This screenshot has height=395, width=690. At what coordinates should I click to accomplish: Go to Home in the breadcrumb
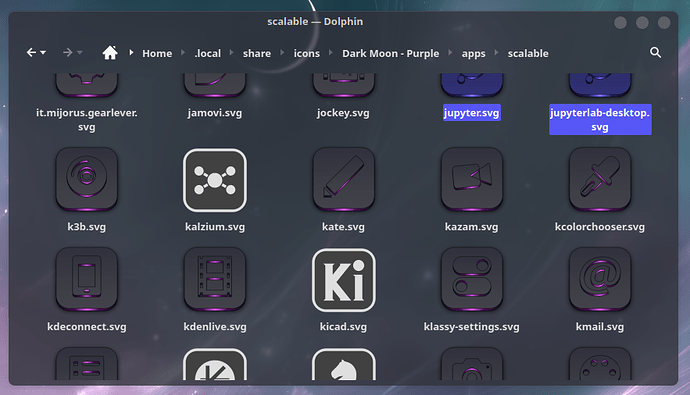(157, 53)
